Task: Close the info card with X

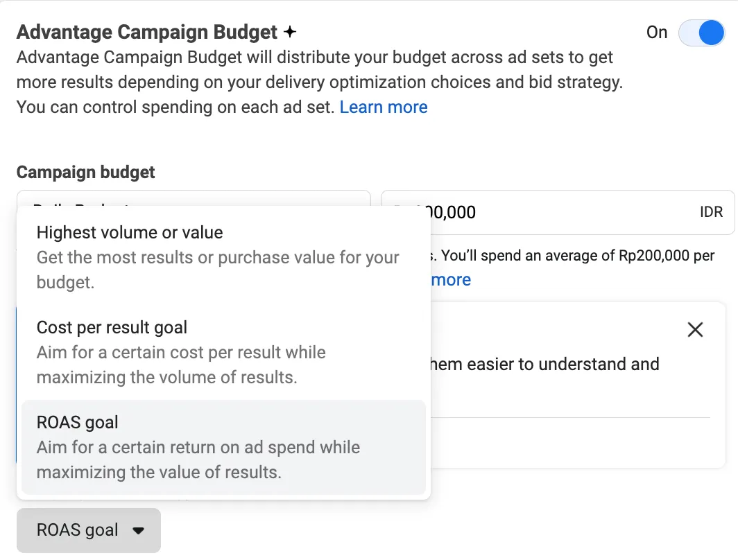Action: click(695, 330)
